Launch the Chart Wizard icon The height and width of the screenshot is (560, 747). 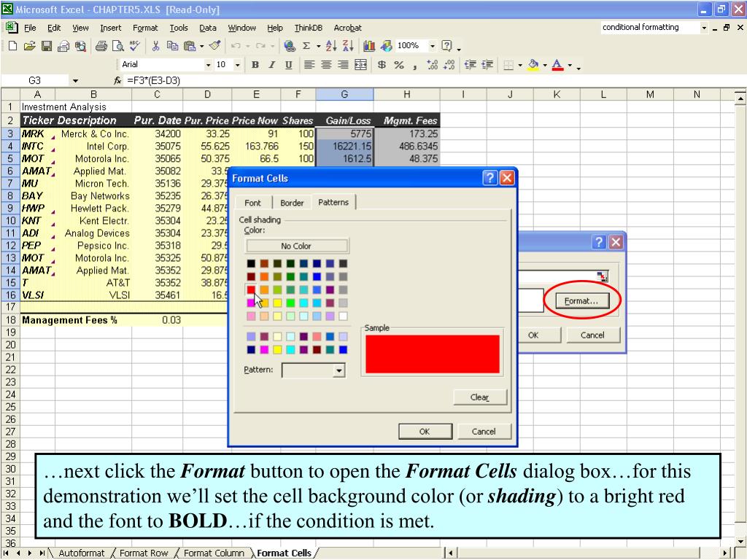368,46
